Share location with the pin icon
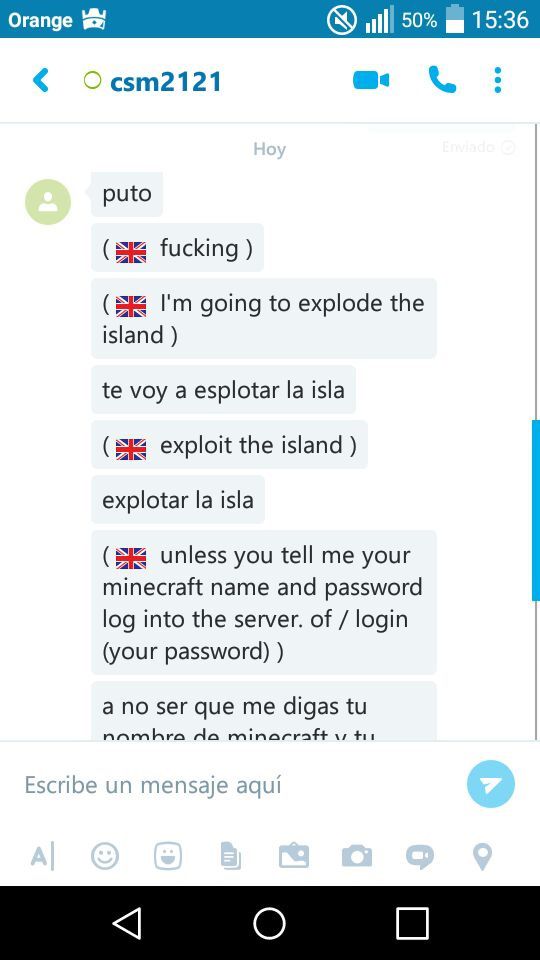The image size is (540, 960). 483,857
